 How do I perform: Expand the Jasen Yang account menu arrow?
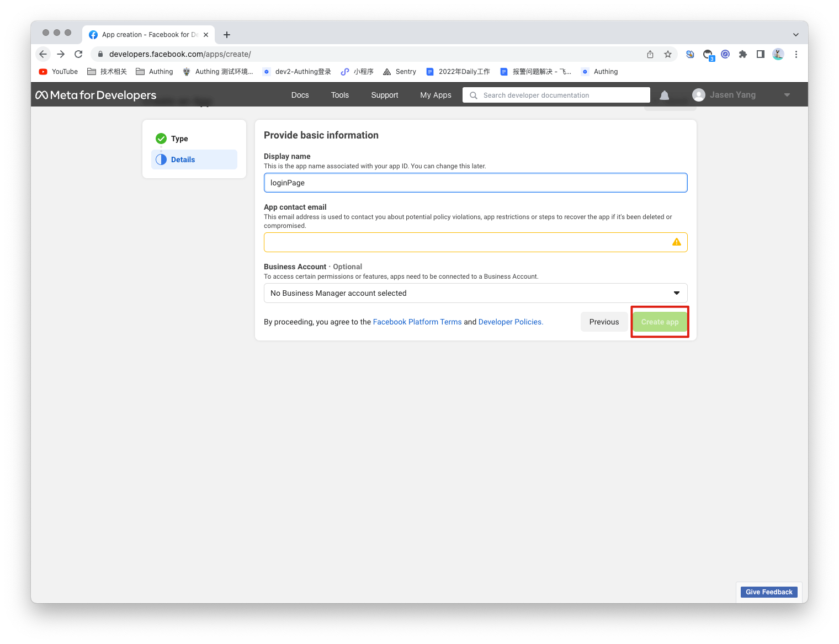coord(787,95)
